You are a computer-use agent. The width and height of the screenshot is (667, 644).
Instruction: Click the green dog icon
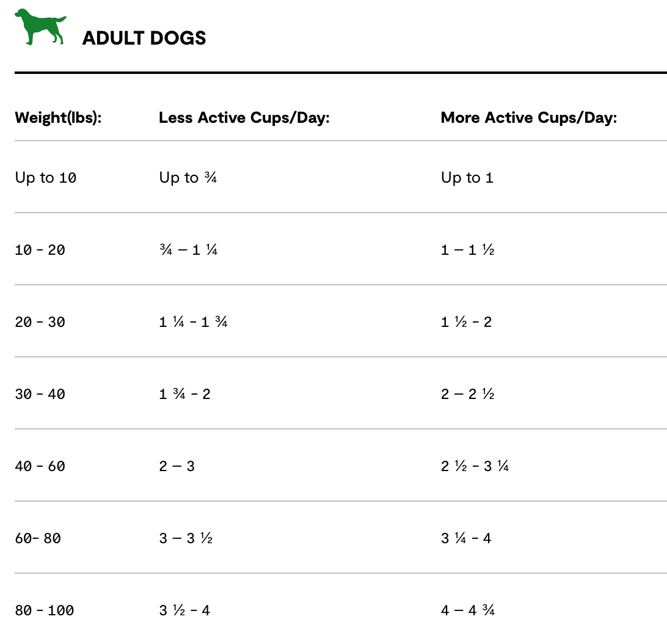click(40, 27)
